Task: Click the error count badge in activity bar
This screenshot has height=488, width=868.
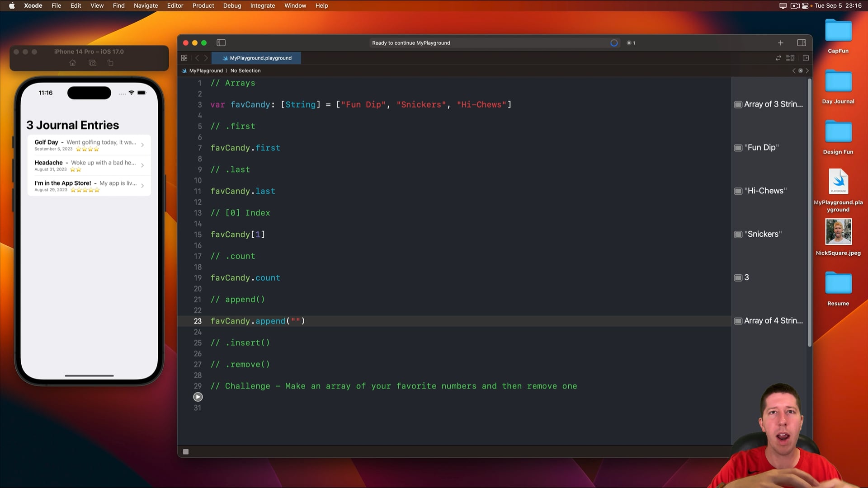Action: (x=631, y=43)
